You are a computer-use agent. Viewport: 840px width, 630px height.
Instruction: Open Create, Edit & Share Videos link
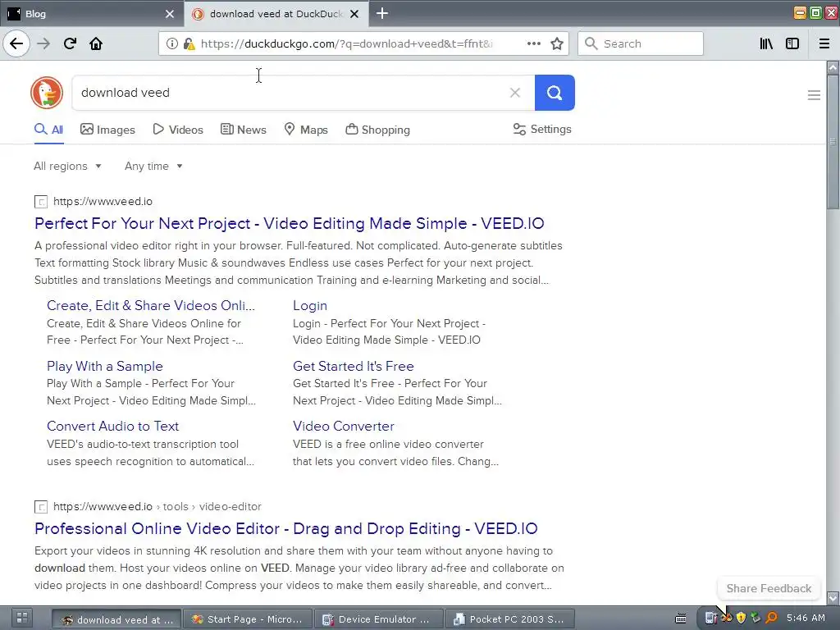point(151,305)
